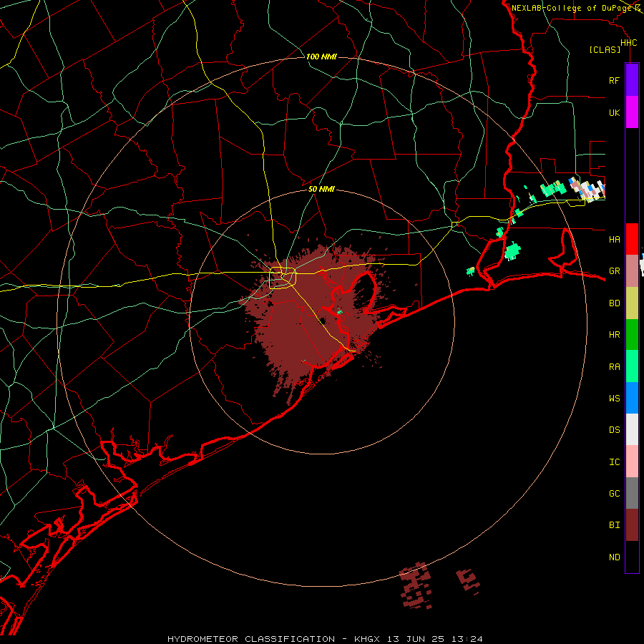Click the HA red legend swatch
644x644 pixels.
(632, 239)
